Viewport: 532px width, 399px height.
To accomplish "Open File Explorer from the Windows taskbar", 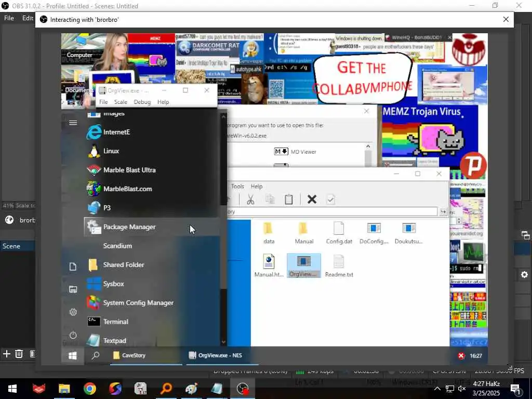I will pyautogui.click(x=64, y=389).
